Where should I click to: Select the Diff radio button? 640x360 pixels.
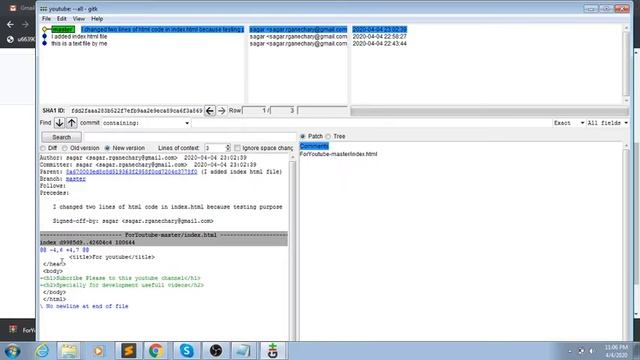click(x=43, y=148)
